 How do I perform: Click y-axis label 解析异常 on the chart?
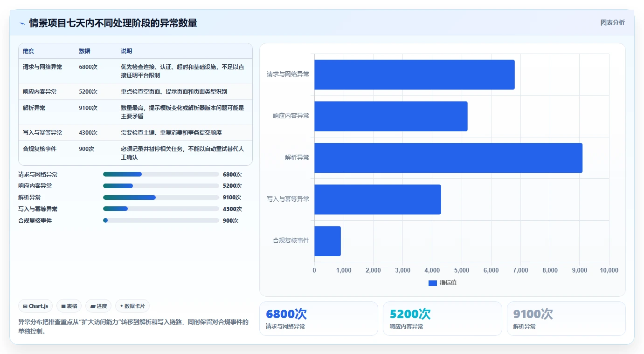coord(297,157)
